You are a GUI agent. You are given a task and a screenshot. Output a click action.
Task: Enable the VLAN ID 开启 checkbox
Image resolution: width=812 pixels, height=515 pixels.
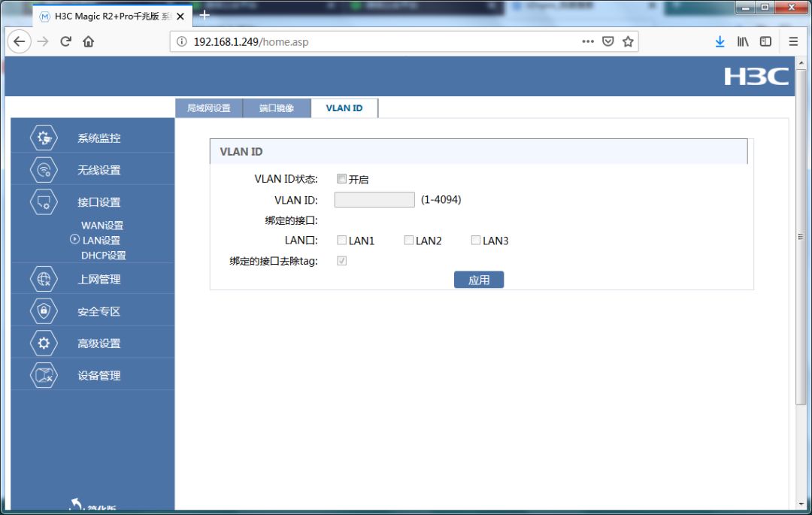tap(342, 179)
